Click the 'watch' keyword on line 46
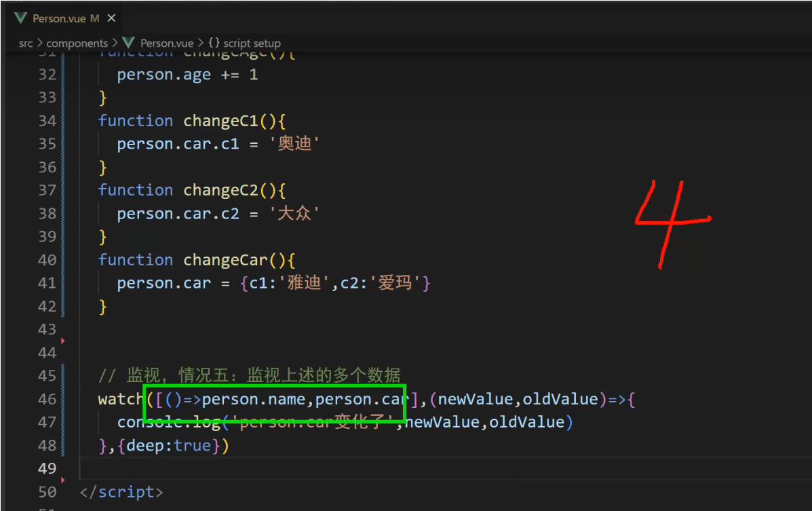The image size is (812, 511). 121,399
